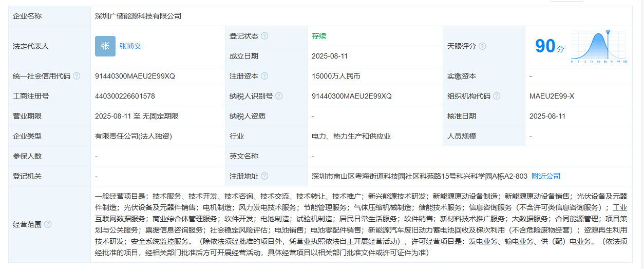Click the score marker on distribution chart
This screenshot has height=269, width=644.
[x=608, y=32]
